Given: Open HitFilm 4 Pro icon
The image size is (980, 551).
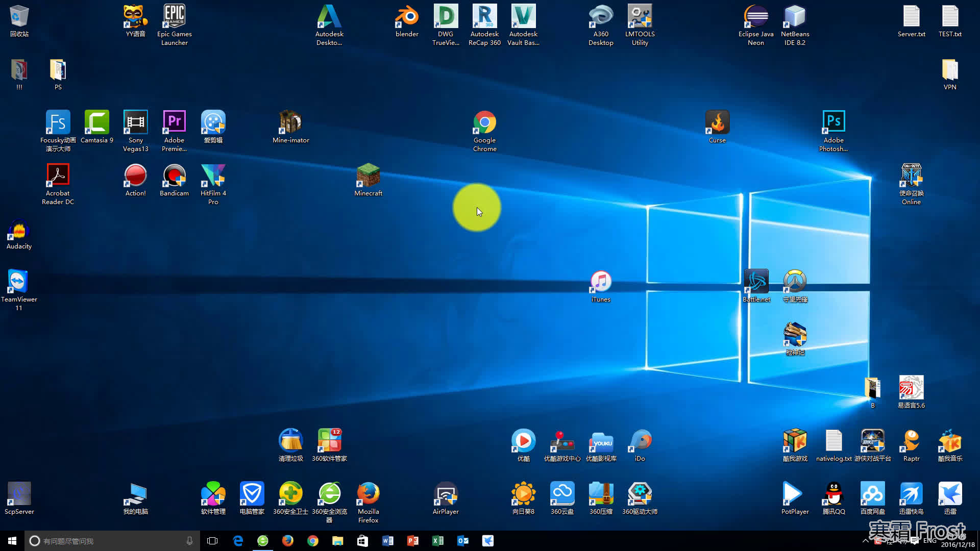Looking at the screenshot, I should tap(213, 184).
